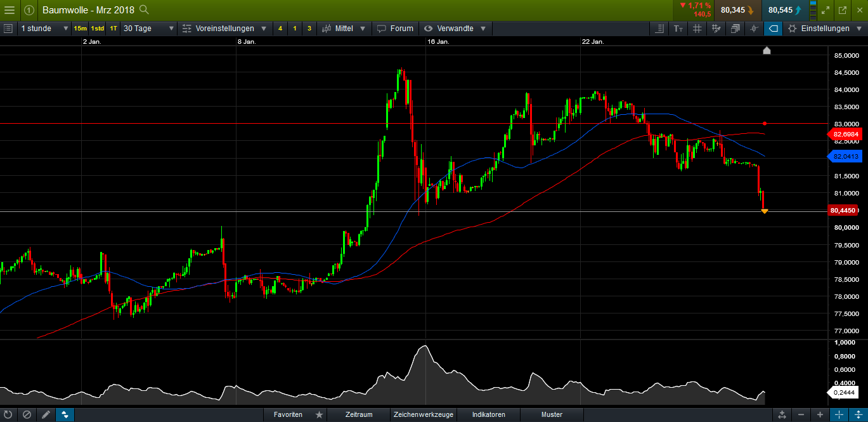Open Einstellungen via the gear button
The height and width of the screenshot is (422, 868).
tap(819, 29)
